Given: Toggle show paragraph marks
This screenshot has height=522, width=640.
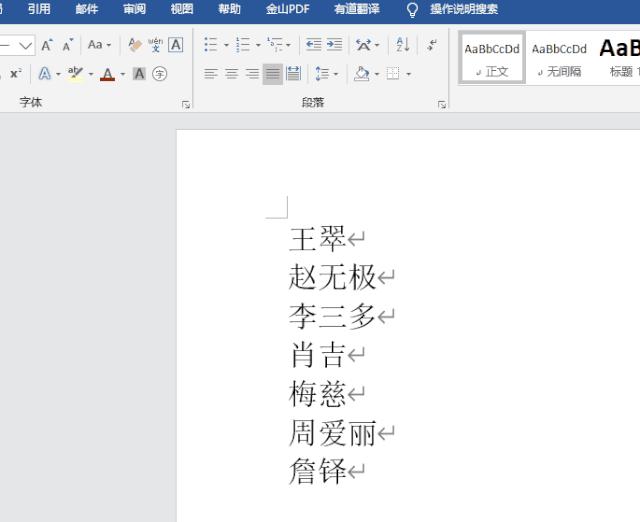Looking at the screenshot, I should [x=432, y=44].
